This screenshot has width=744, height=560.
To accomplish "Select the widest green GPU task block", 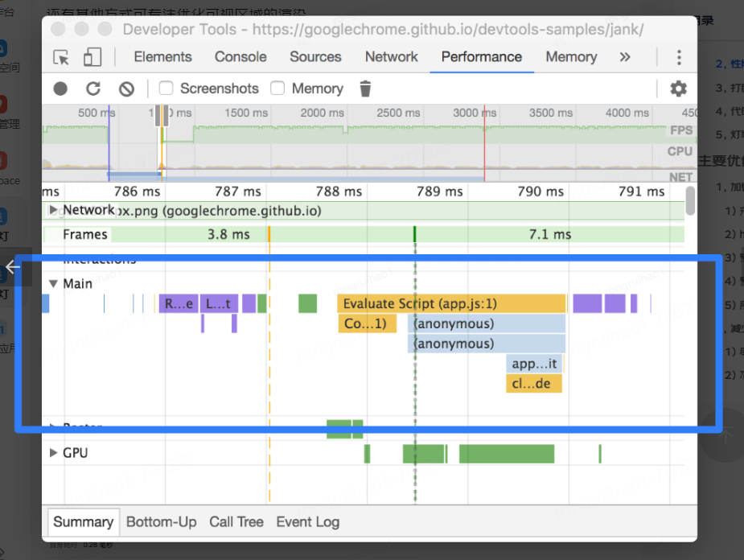I will point(506,454).
